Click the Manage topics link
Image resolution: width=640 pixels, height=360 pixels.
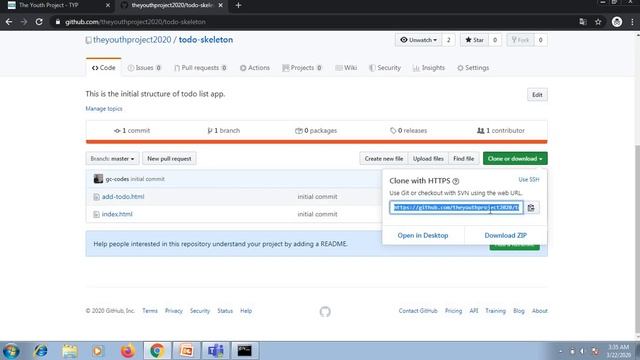(104, 109)
